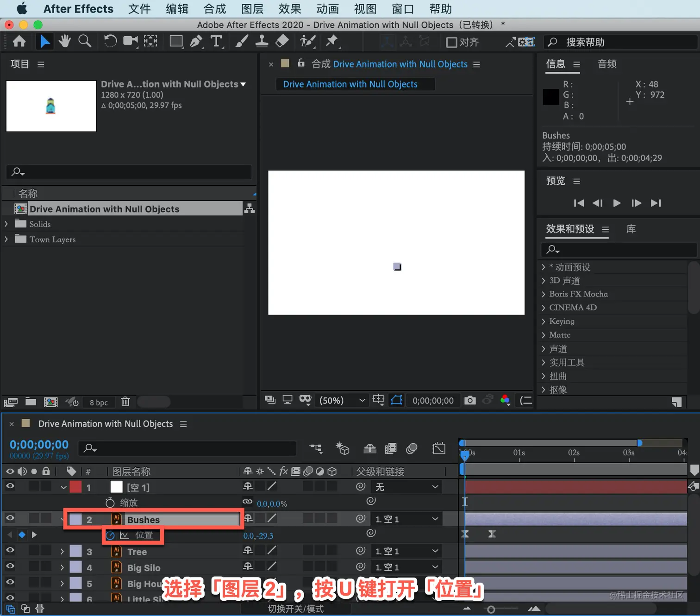Enable Motion Blur for timeline layers

(x=412, y=448)
